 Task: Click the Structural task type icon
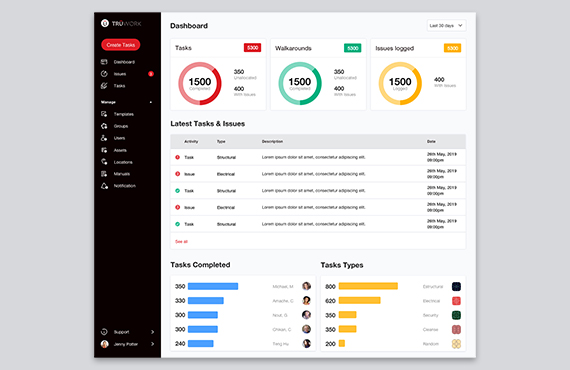click(456, 286)
